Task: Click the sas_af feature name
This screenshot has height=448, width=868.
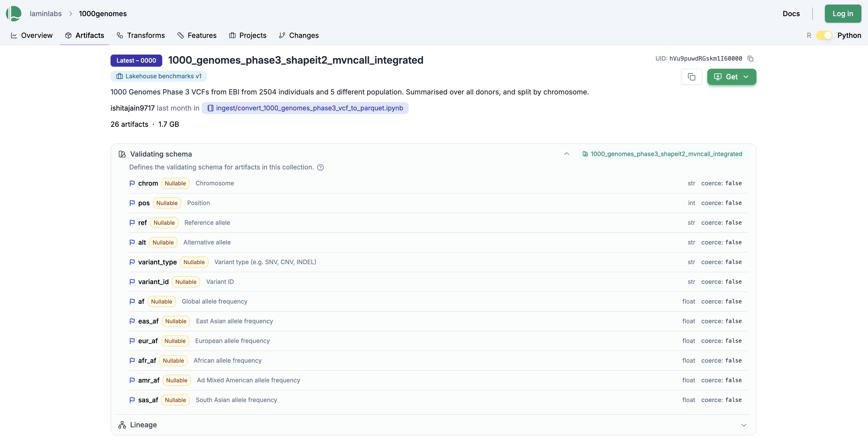Action: [x=148, y=400]
